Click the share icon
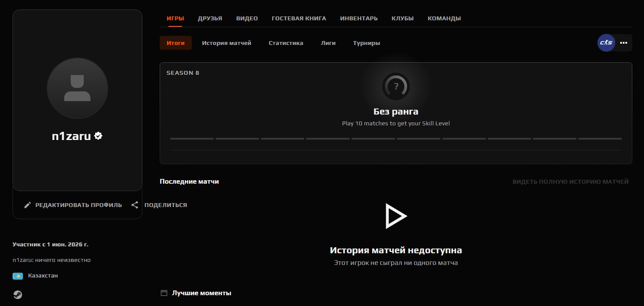Viewport: 644px width, 306px height. click(x=135, y=205)
